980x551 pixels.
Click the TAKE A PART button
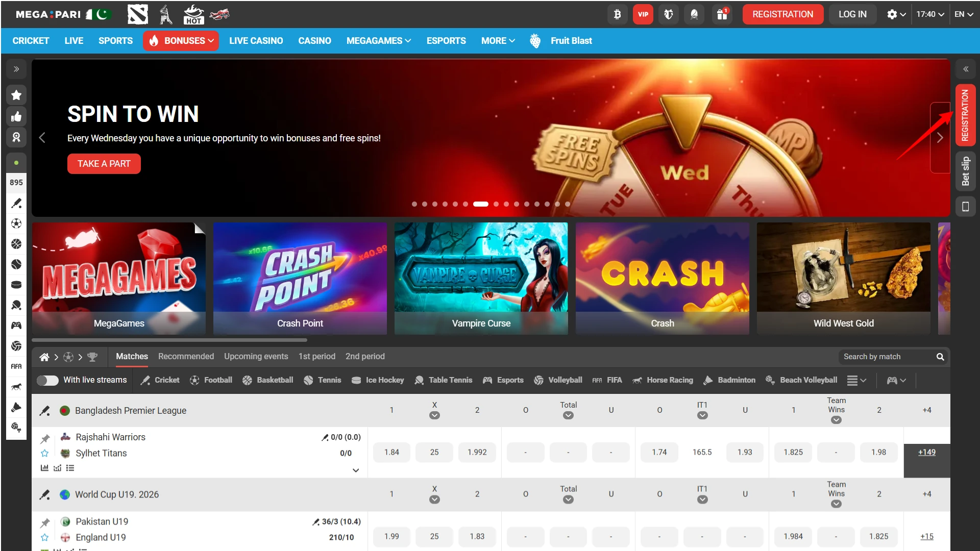[104, 163]
